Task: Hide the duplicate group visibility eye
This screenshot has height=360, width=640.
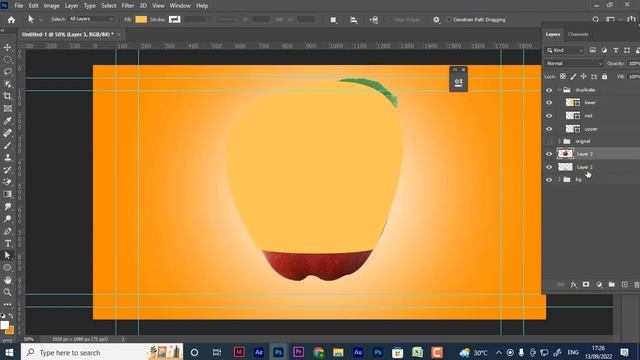Action: pyautogui.click(x=549, y=90)
